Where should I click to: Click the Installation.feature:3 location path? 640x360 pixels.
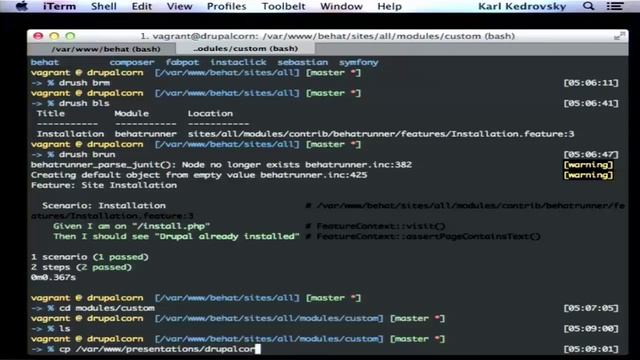[381, 134]
